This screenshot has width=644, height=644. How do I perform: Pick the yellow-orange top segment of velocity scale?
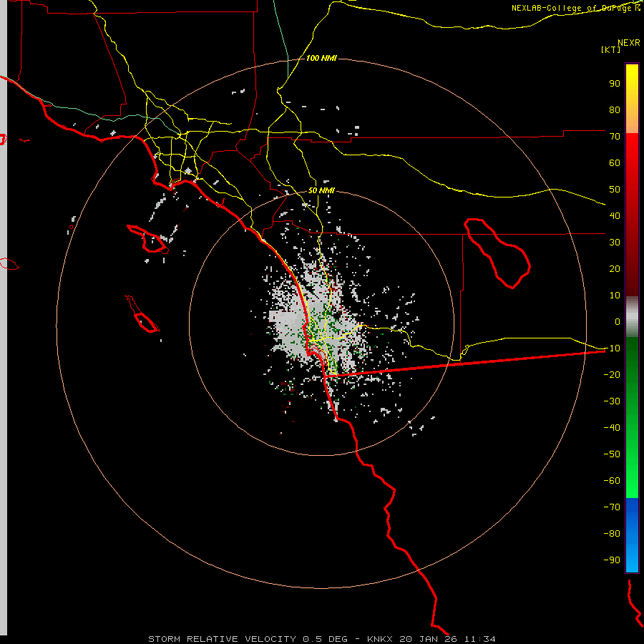pyautogui.click(x=632, y=99)
